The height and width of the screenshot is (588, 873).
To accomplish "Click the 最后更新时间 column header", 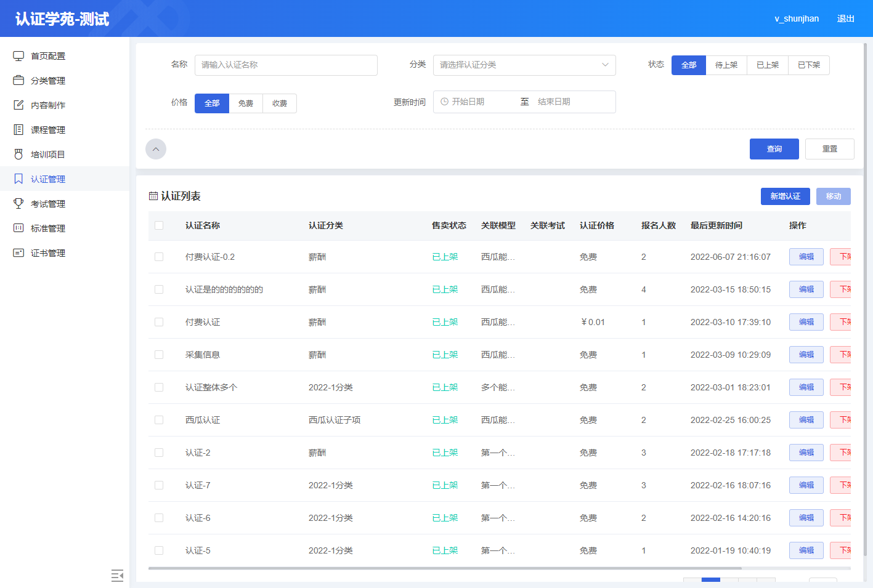I will tap(717, 225).
